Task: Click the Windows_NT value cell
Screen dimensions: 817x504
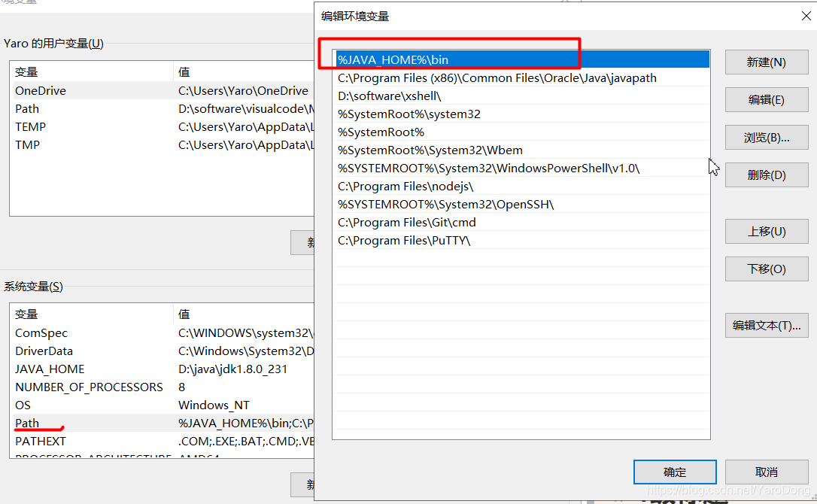Action: (x=214, y=405)
